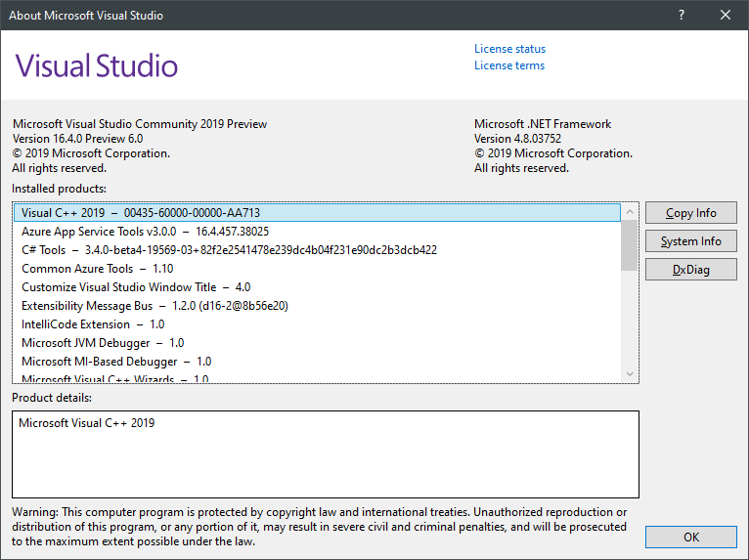Confirm the dialog with OK
Image resolution: width=749 pixels, height=560 pixels.
pyautogui.click(x=690, y=538)
